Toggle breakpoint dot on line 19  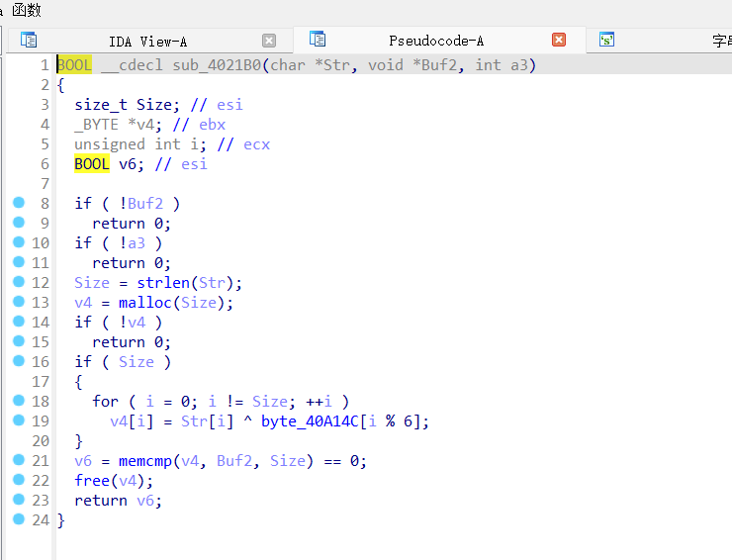pos(19,420)
